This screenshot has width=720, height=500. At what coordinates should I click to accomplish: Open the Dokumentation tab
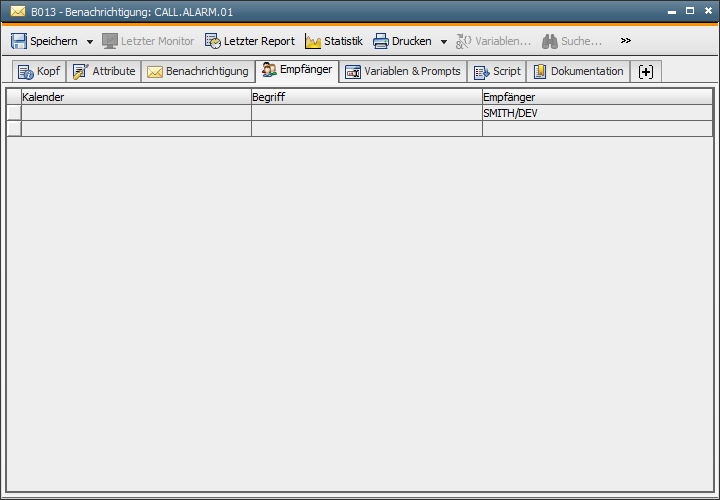578,71
